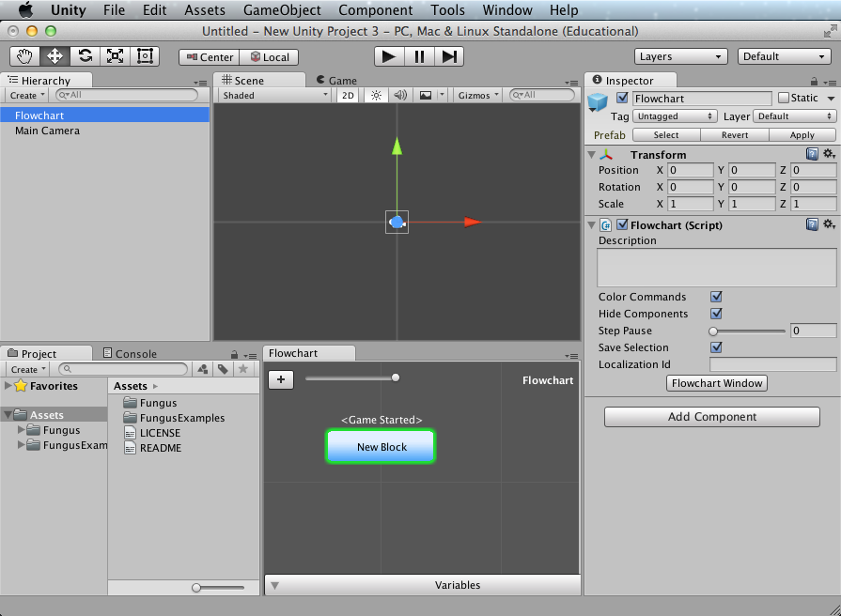
Task: Open Flowchart Script help reference icon
Action: [x=812, y=224]
